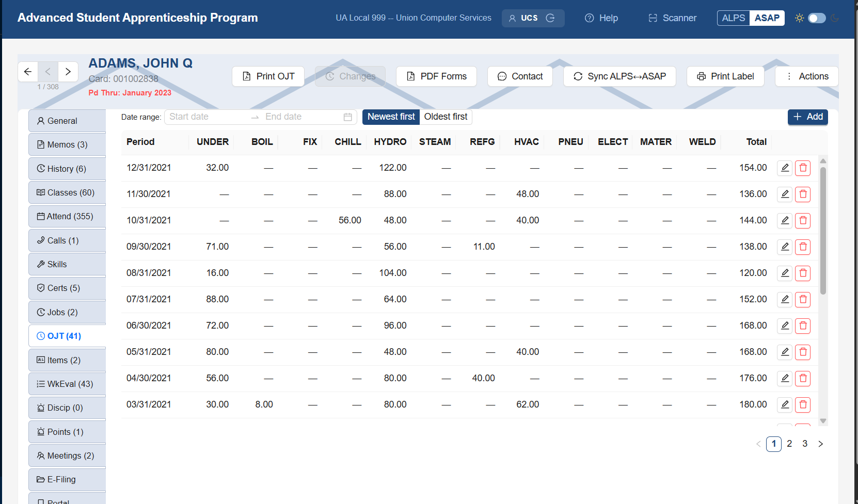Open the Memos (3) tab
858x504 pixels.
(67, 144)
